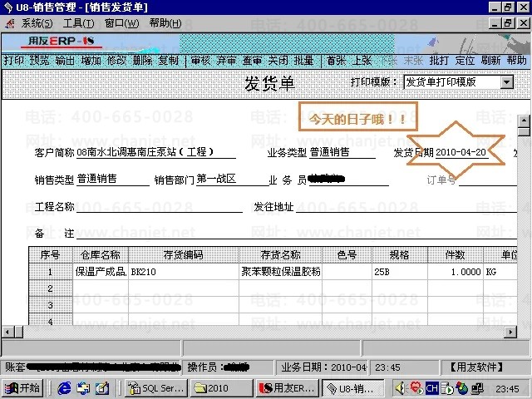Click 批量 in the toolbar
The image size is (532, 399).
(303, 61)
